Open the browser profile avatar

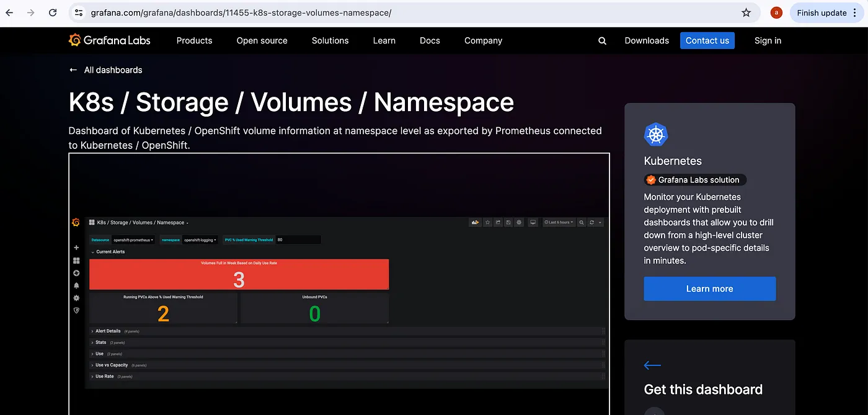[776, 12]
